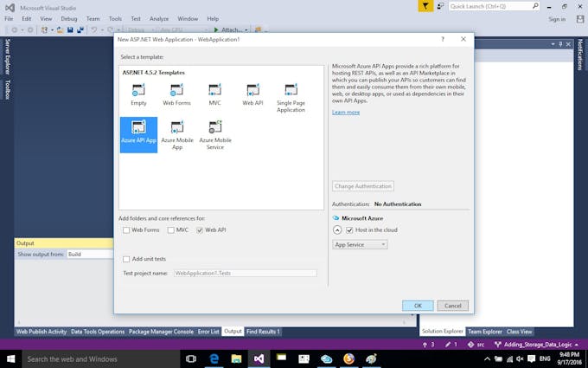Toggle the Web API references checkbox

200,230
